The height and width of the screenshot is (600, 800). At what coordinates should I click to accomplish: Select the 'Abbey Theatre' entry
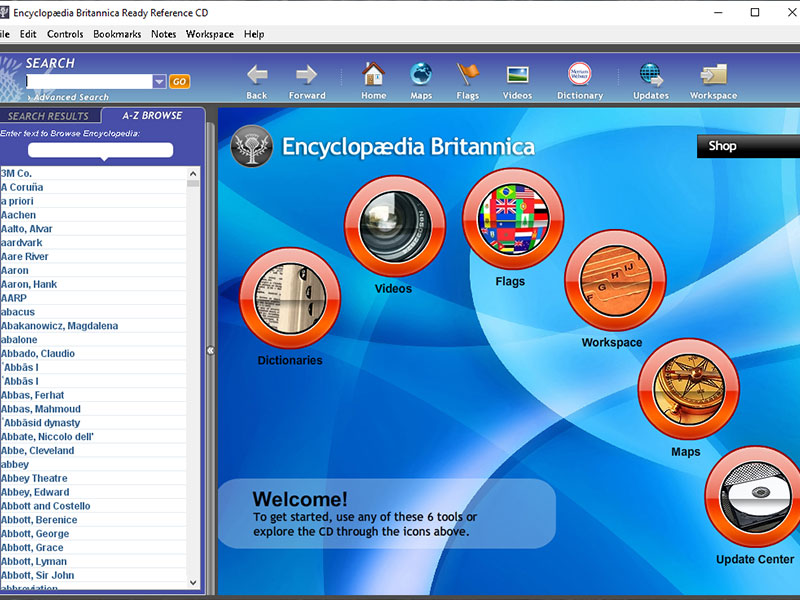pos(93,478)
